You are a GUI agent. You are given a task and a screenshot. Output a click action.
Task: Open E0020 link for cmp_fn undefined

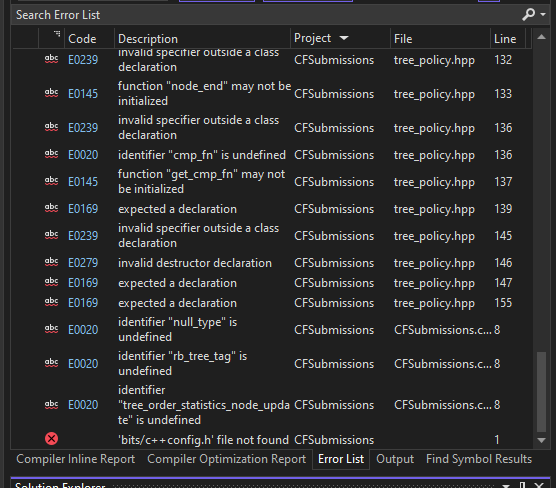click(83, 155)
